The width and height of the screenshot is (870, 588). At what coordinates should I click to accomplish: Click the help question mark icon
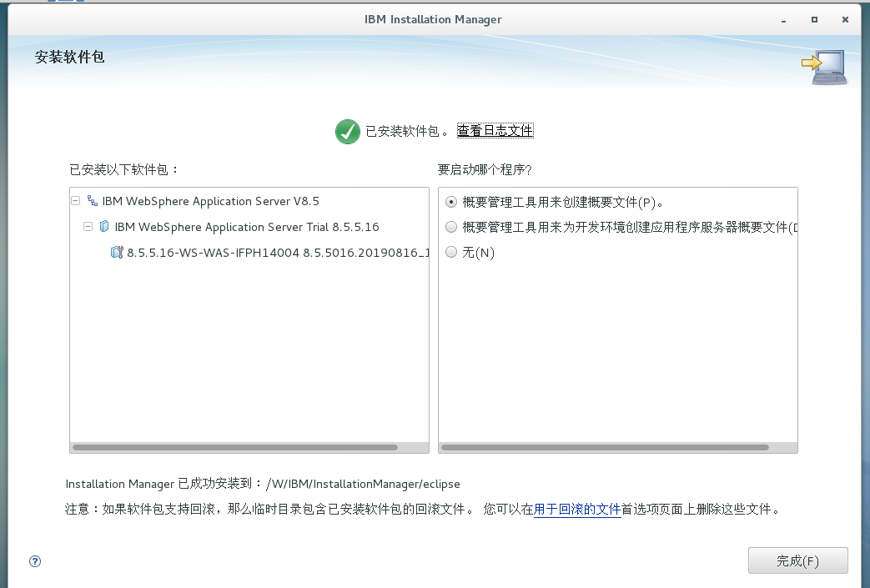point(34,561)
